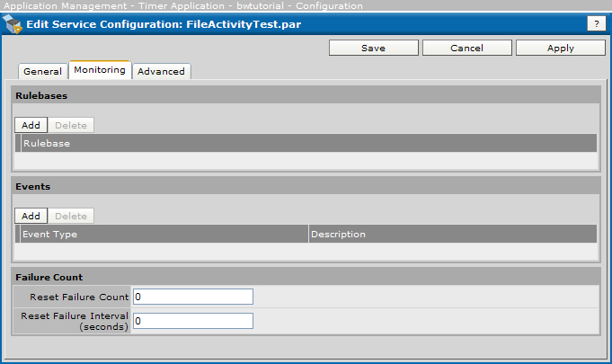Click the Description column header

pyautogui.click(x=338, y=234)
